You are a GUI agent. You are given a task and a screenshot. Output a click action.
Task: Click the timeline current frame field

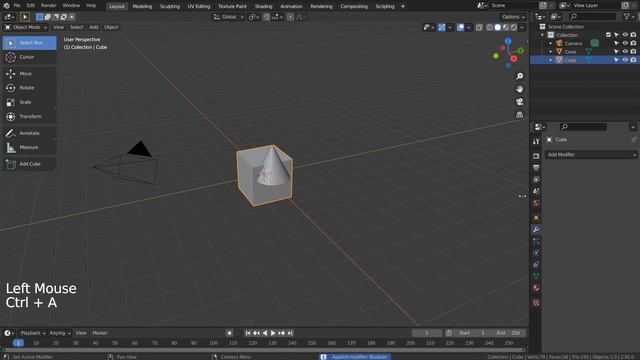click(427, 333)
